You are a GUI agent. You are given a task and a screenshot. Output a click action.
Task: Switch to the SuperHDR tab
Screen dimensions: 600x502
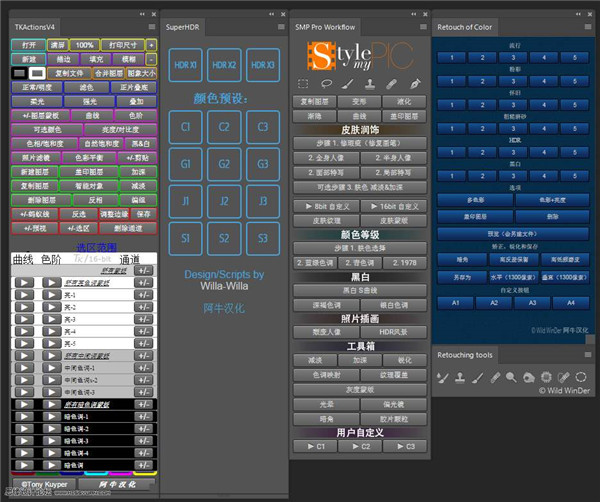(x=183, y=27)
